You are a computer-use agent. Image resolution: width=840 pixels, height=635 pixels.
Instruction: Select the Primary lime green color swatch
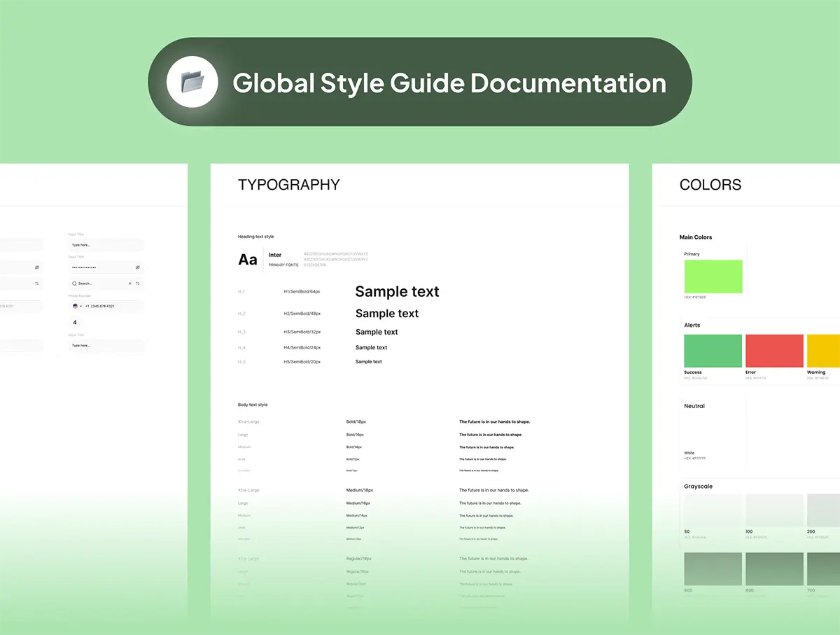point(713,277)
